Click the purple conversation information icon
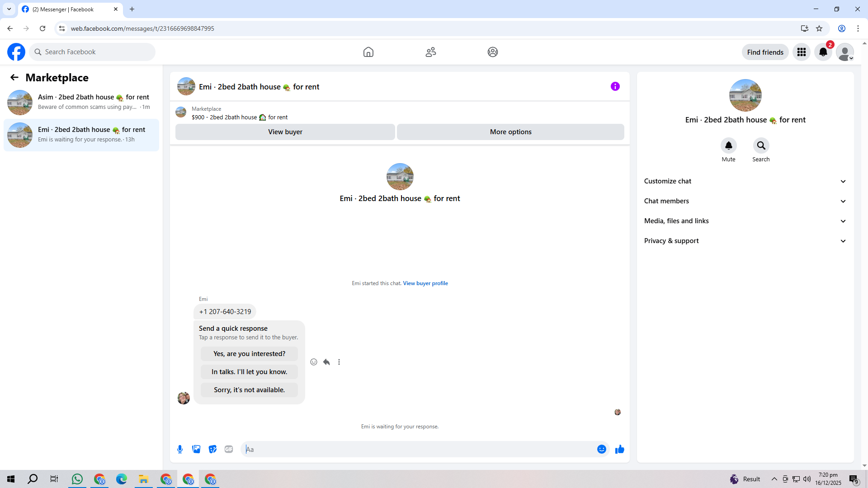This screenshot has width=868, height=488. click(615, 86)
